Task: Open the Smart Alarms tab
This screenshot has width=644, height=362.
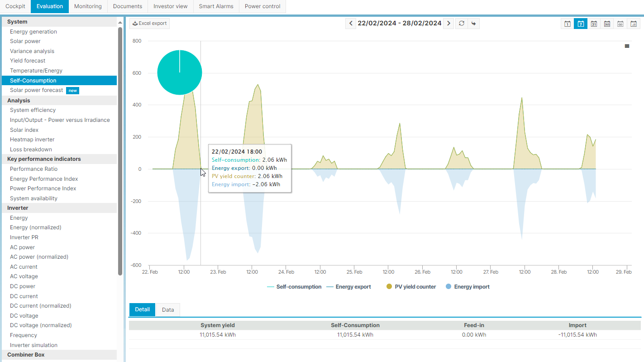Action: click(216, 6)
